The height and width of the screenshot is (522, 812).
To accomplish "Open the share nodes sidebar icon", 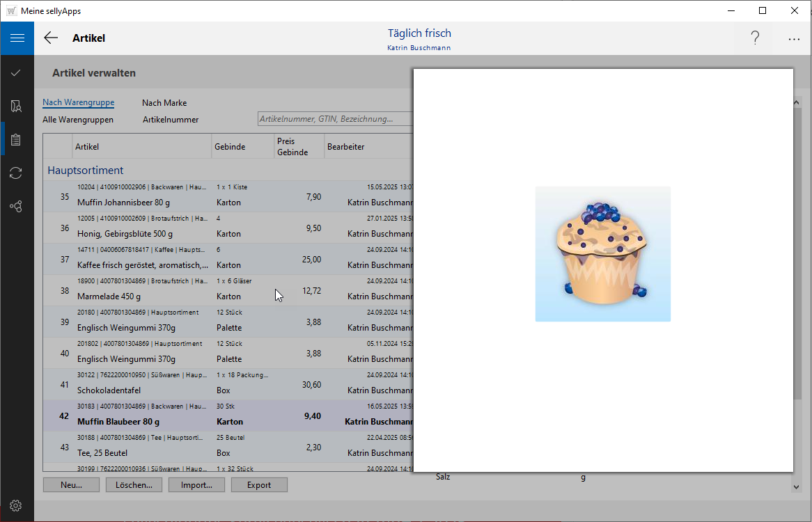I will tap(16, 207).
